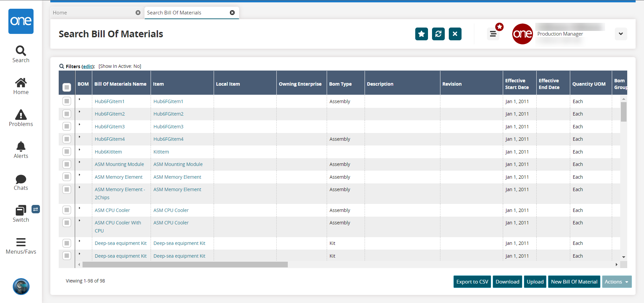644x303 pixels.
Task: Click the Switch windows icon
Action: [21, 211]
